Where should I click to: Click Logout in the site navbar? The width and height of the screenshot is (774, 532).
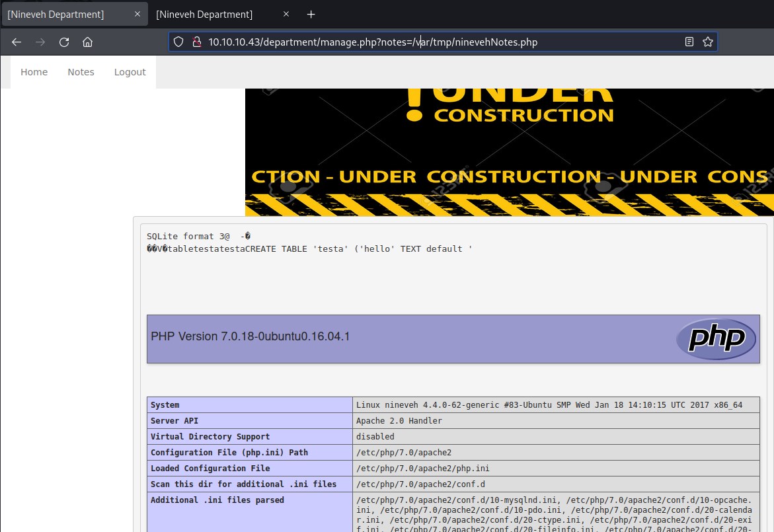click(x=130, y=72)
